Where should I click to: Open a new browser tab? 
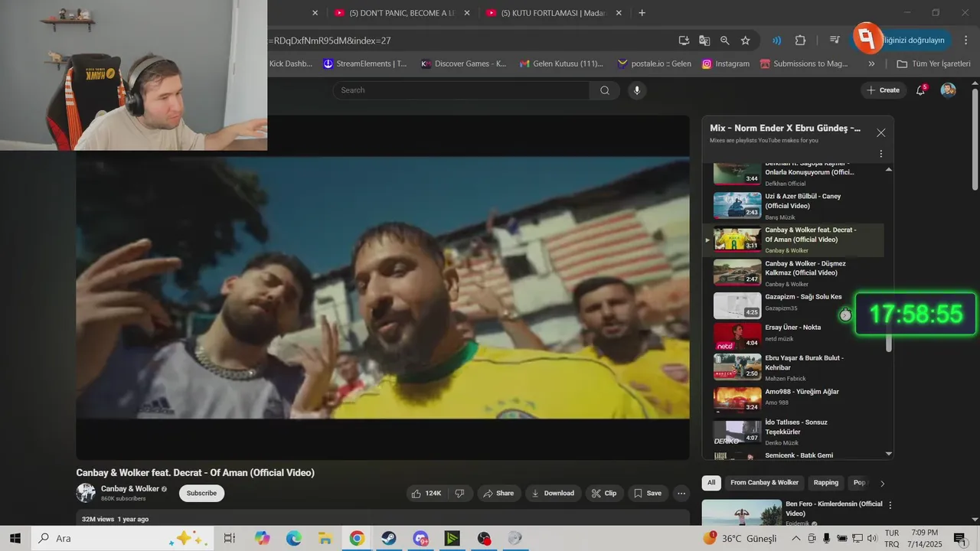pos(642,13)
